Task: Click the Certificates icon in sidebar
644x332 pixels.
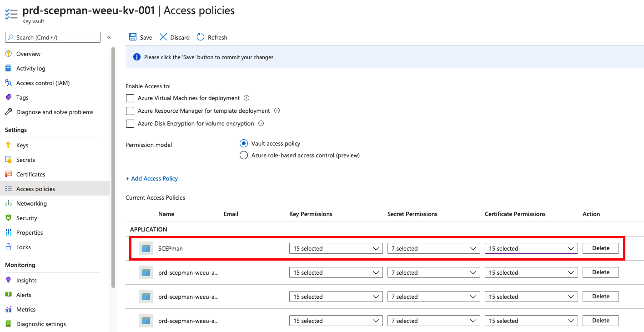Action: 8,174
